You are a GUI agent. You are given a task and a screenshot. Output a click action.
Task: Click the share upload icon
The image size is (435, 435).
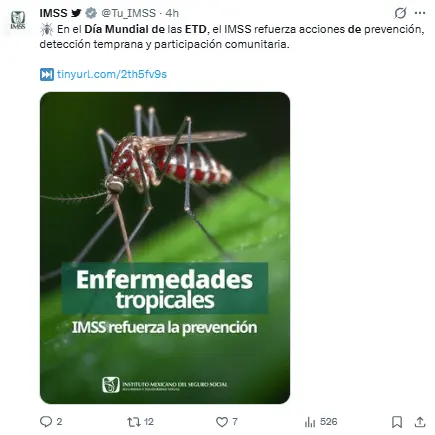click(420, 422)
